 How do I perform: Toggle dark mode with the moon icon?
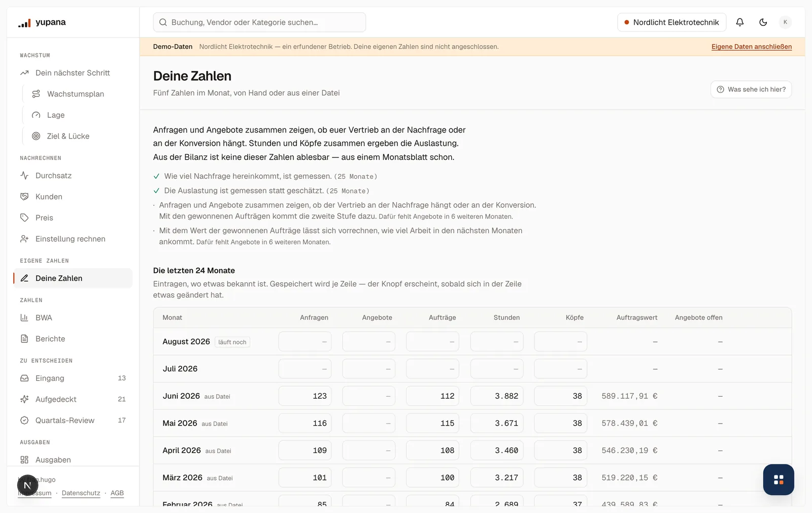click(763, 22)
